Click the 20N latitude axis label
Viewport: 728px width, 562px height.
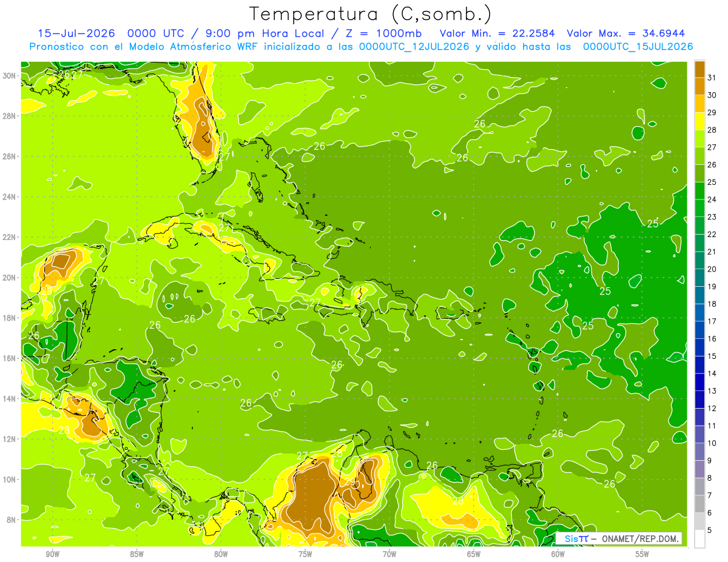pos(10,277)
